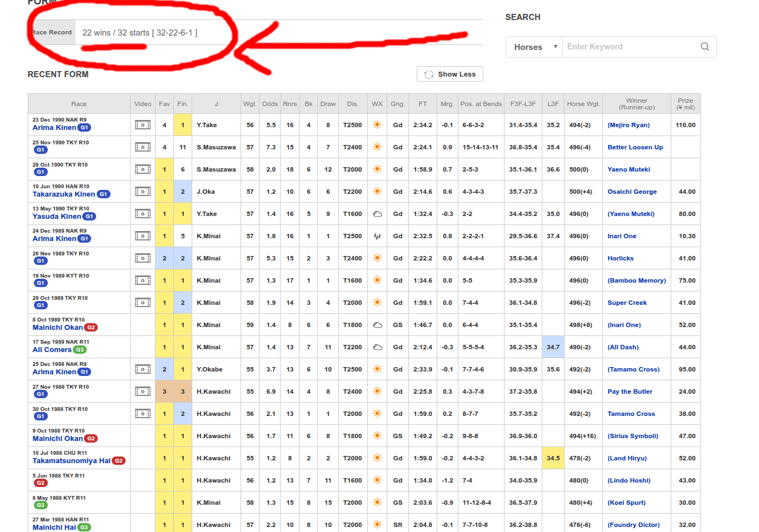
Task: Click the G1 badge in 25 Nov 1990 row
Action: [x=40, y=150]
